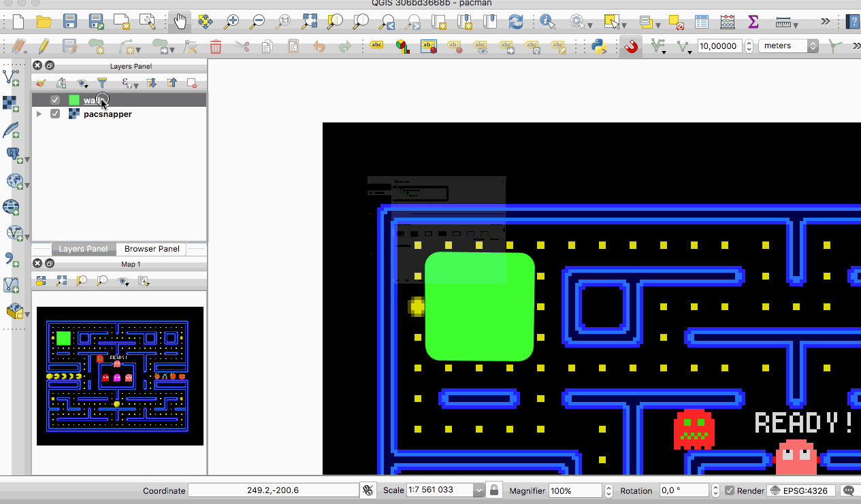
Task: Click the Zoom In magnifier tool
Action: [231, 22]
